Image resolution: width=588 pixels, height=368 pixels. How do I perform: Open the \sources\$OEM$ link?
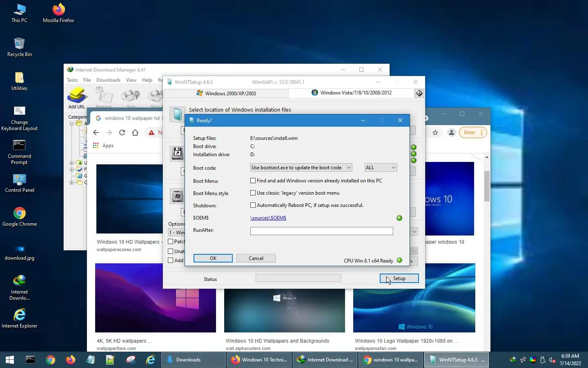pyautogui.click(x=268, y=218)
